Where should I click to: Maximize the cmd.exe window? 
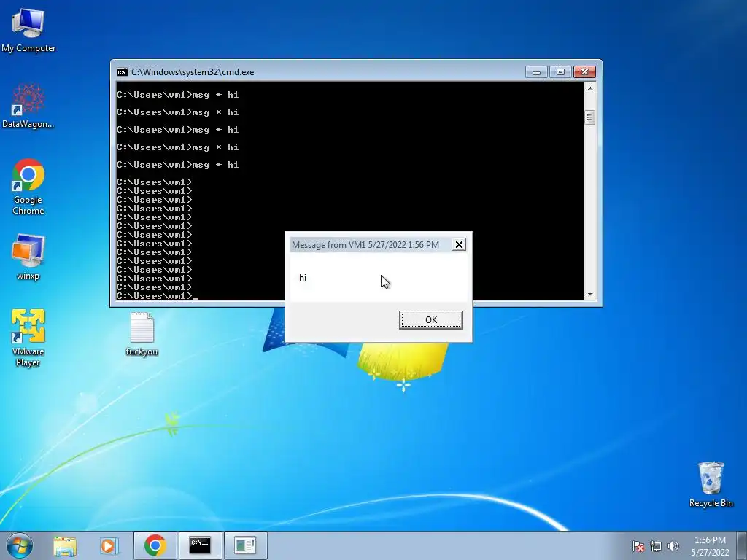point(560,72)
